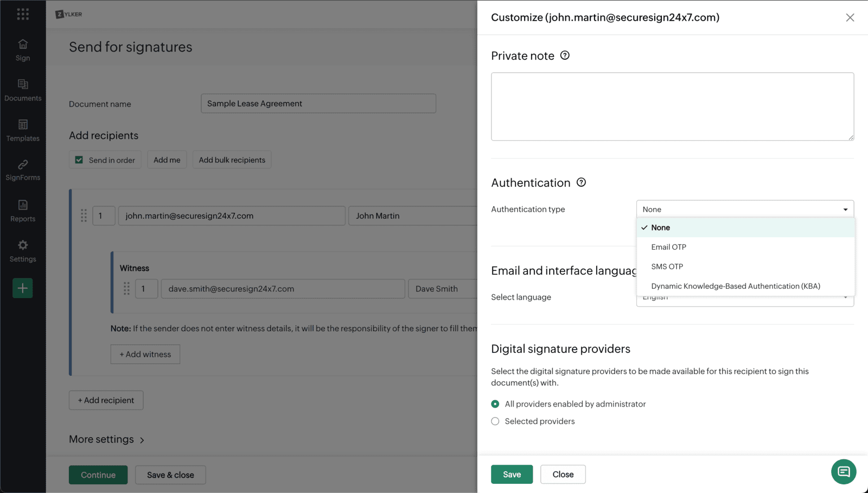
Task: Open the Reports section
Action: point(23,211)
